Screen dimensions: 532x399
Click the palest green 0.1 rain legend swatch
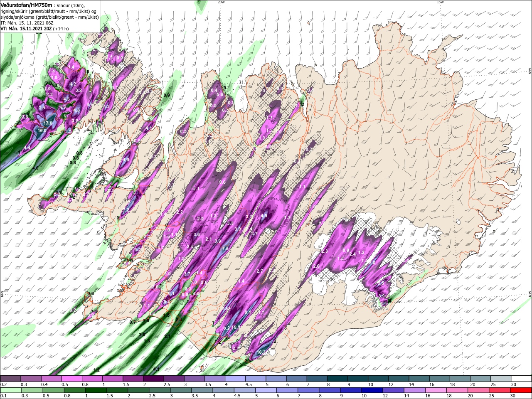click(11, 390)
